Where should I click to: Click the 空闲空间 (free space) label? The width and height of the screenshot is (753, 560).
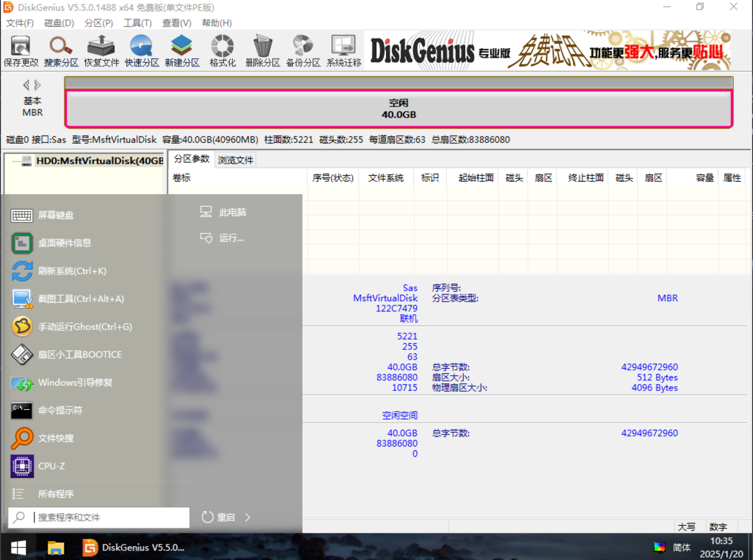(x=399, y=416)
